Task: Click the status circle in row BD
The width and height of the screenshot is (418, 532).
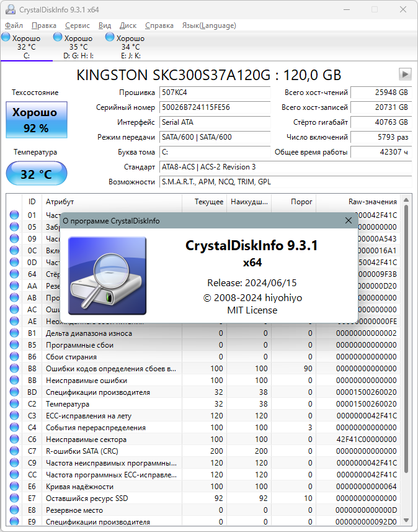Action: coord(14,392)
